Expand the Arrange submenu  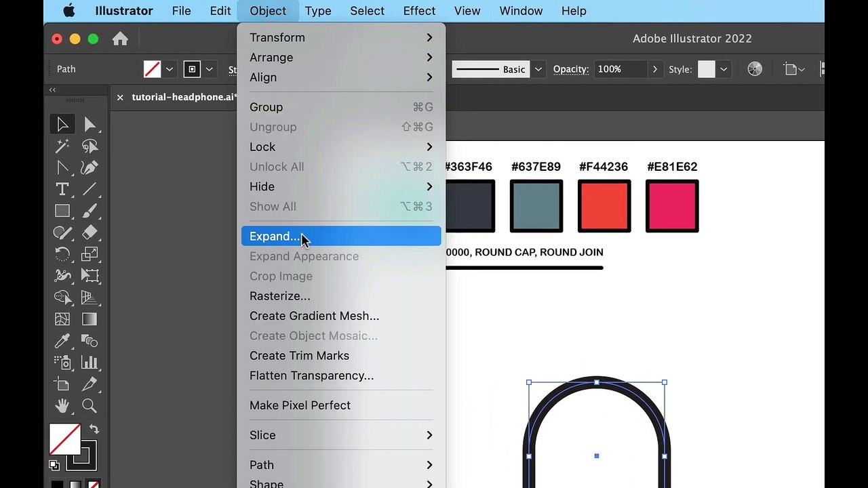pos(341,58)
